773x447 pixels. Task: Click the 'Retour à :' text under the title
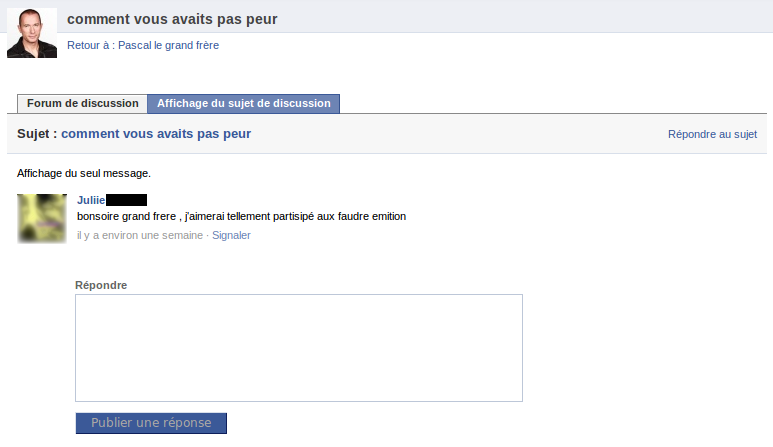(x=90, y=45)
